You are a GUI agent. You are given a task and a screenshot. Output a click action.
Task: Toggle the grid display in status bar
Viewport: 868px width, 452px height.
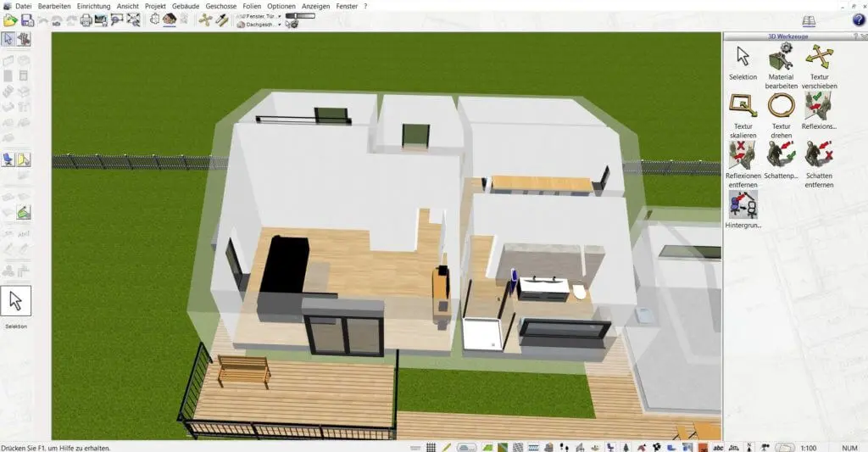tap(431, 447)
